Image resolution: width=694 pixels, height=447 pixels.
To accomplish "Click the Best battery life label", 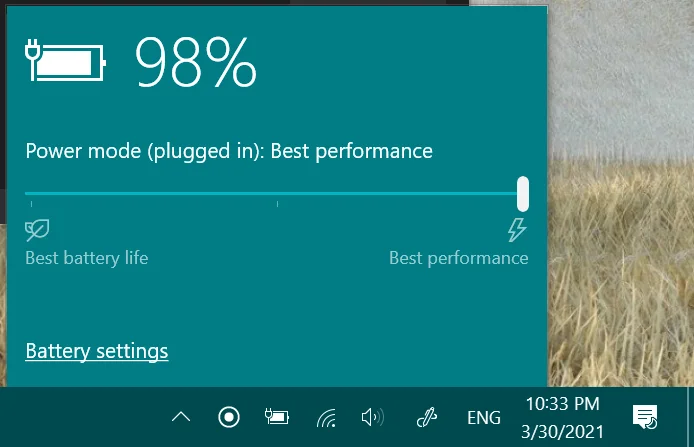I will pyautogui.click(x=87, y=258).
